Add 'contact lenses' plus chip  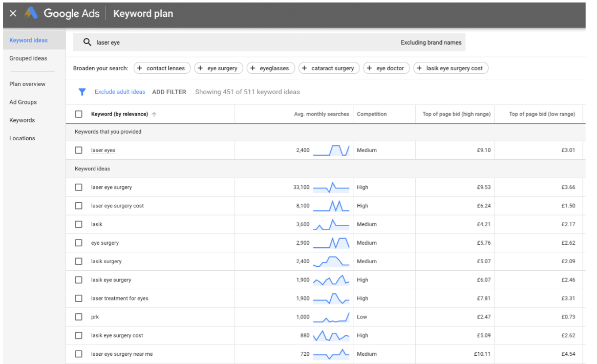point(162,68)
